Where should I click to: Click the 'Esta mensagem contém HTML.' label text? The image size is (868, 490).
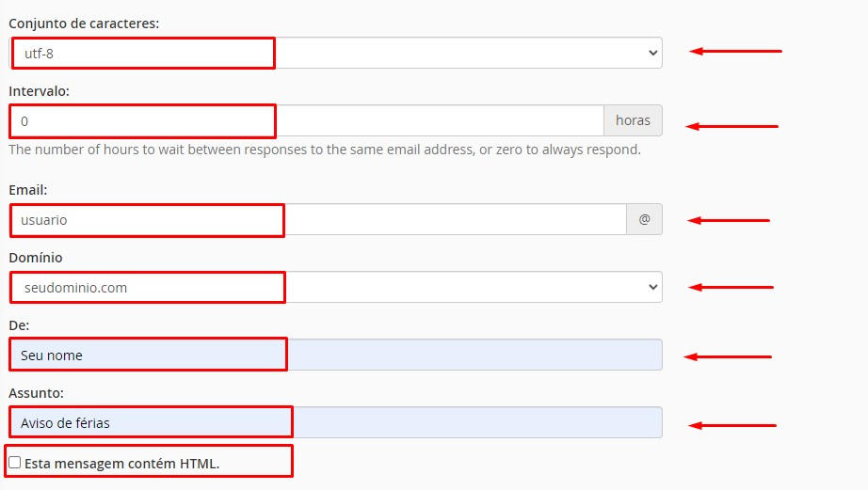point(121,464)
